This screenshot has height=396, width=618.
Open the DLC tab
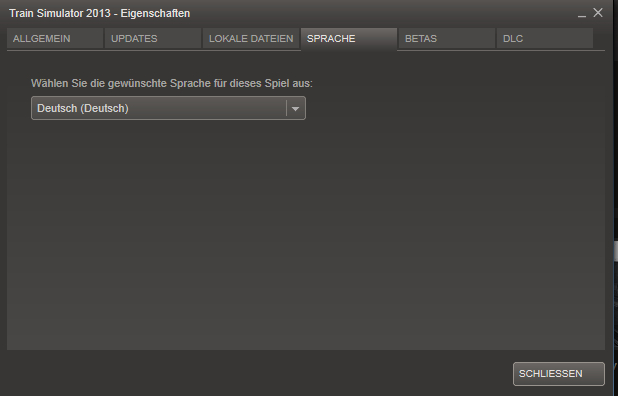545,39
